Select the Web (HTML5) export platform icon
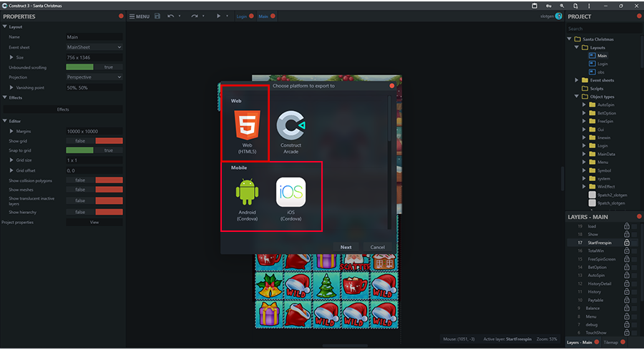This screenshot has height=350, width=644. tap(248, 125)
